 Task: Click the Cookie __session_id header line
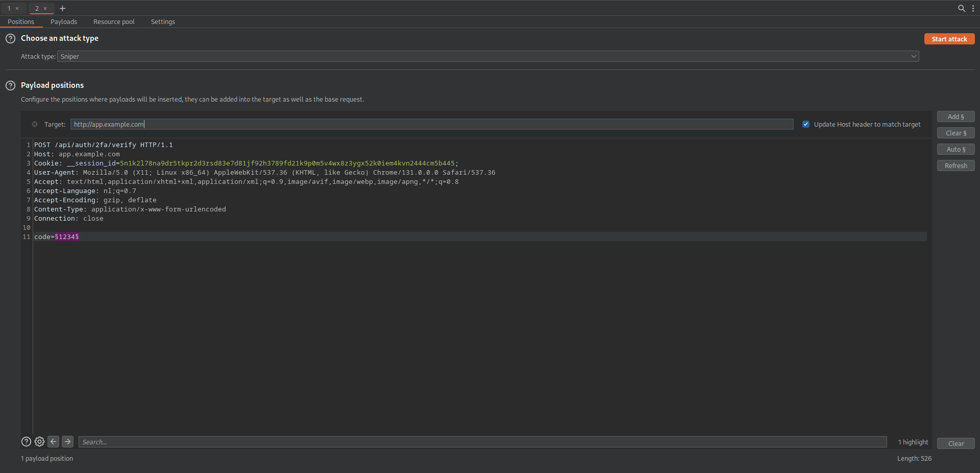point(247,163)
